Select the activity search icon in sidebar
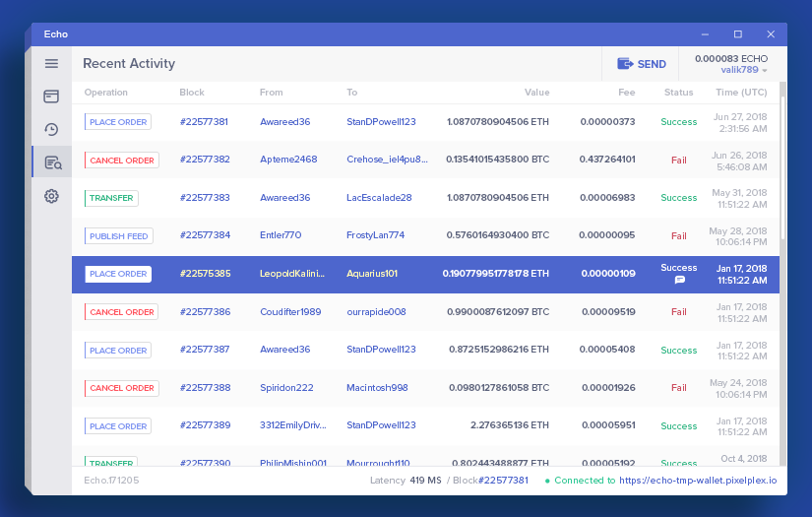 pos(53,162)
